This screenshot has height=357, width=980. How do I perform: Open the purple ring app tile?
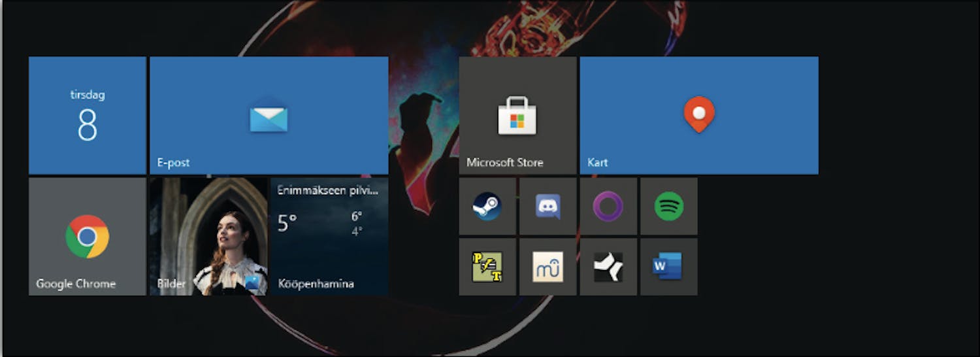(608, 206)
